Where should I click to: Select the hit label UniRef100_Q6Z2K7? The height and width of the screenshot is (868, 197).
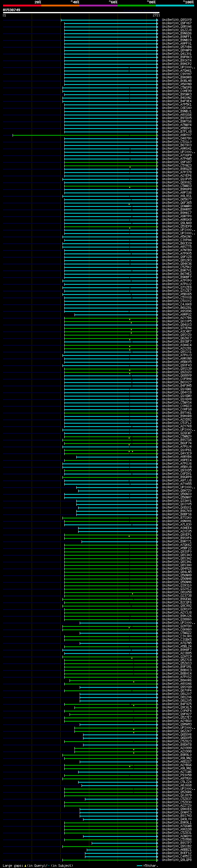177,731
